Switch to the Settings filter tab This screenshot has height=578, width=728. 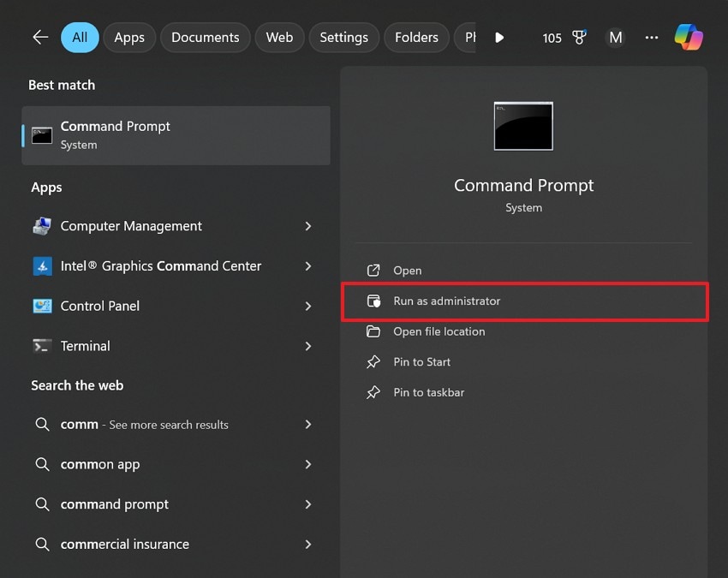pyautogui.click(x=343, y=37)
